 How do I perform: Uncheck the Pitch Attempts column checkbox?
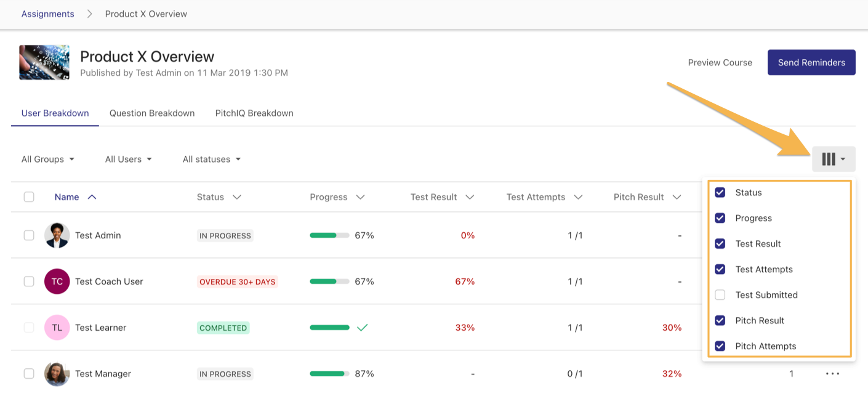(720, 346)
